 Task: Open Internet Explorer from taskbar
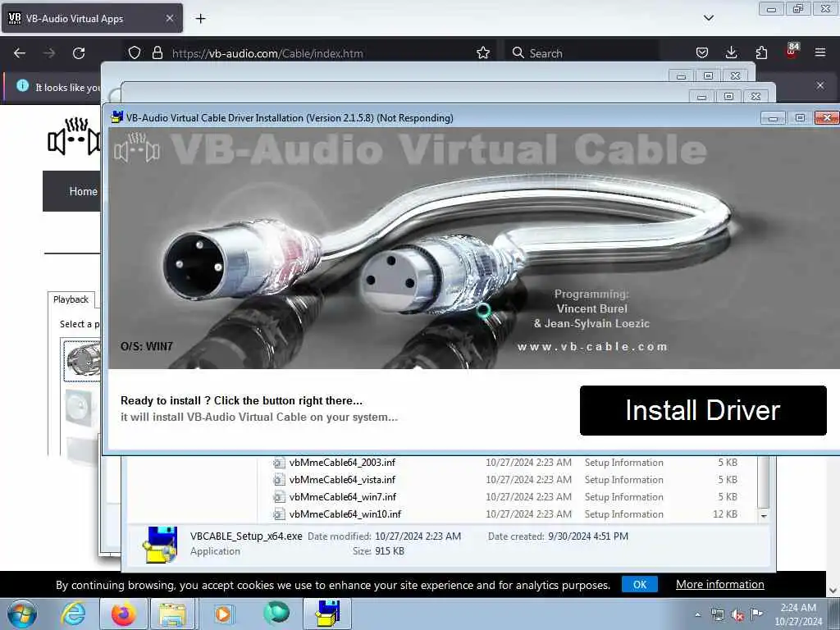(x=73, y=614)
